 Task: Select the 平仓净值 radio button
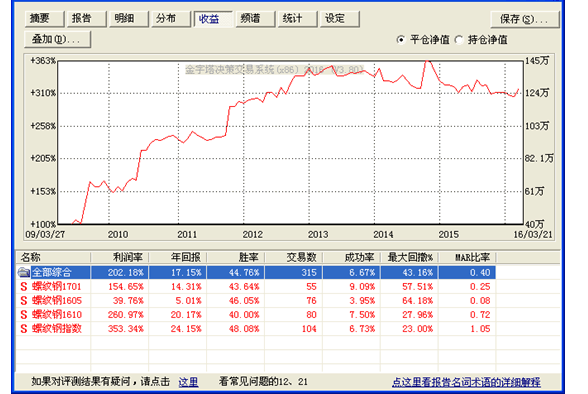[401, 40]
